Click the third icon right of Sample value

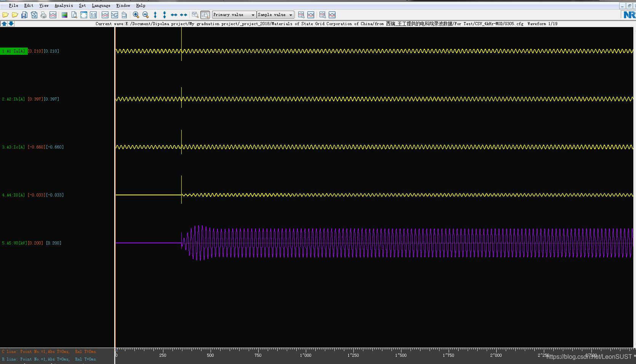[x=323, y=15]
